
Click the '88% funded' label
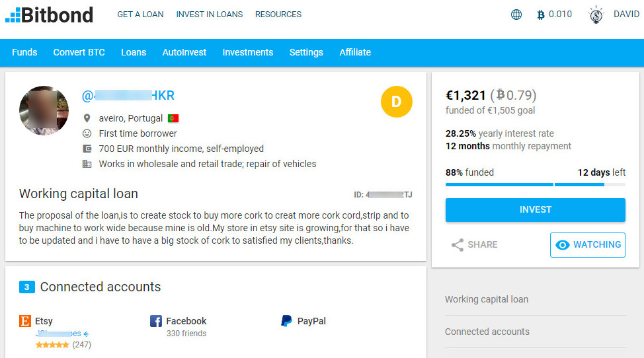coord(469,172)
